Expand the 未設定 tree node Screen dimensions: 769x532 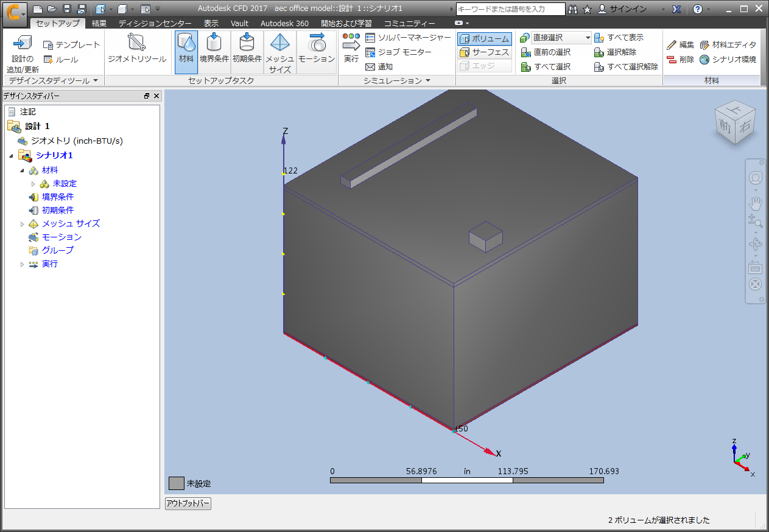click(33, 184)
